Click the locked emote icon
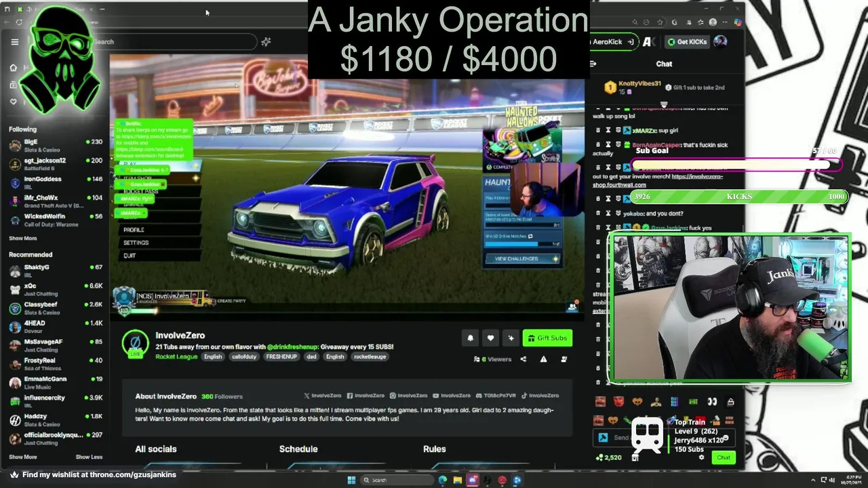This screenshot has width=868, height=488. (730, 402)
